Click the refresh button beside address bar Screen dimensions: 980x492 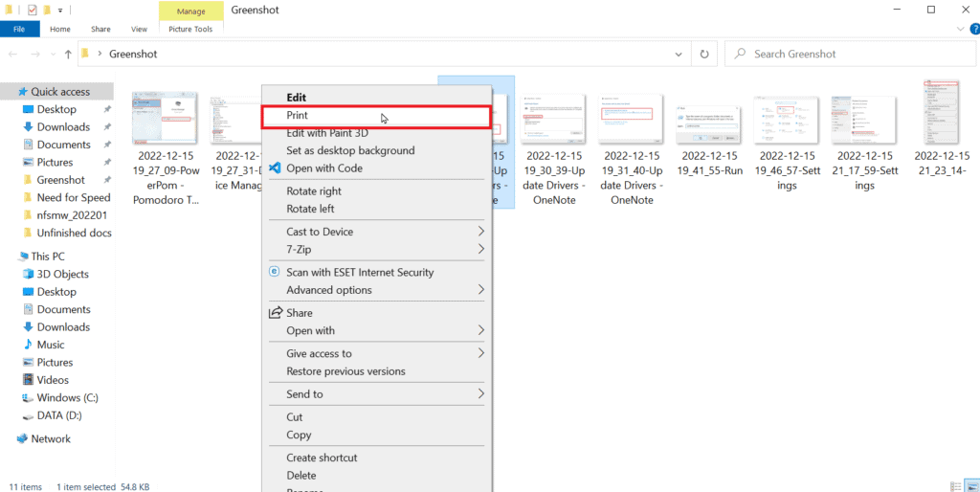point(705,55)
